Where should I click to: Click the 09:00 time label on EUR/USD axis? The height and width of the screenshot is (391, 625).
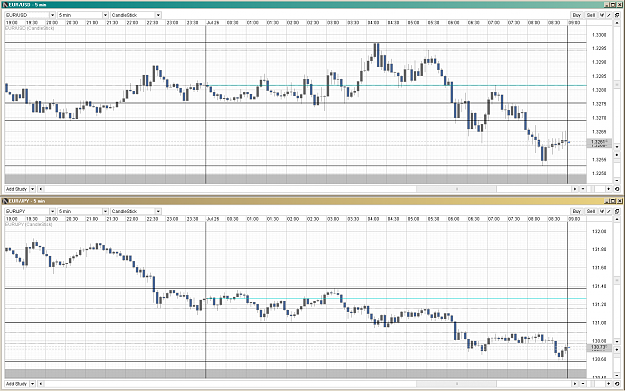(574, 23)
